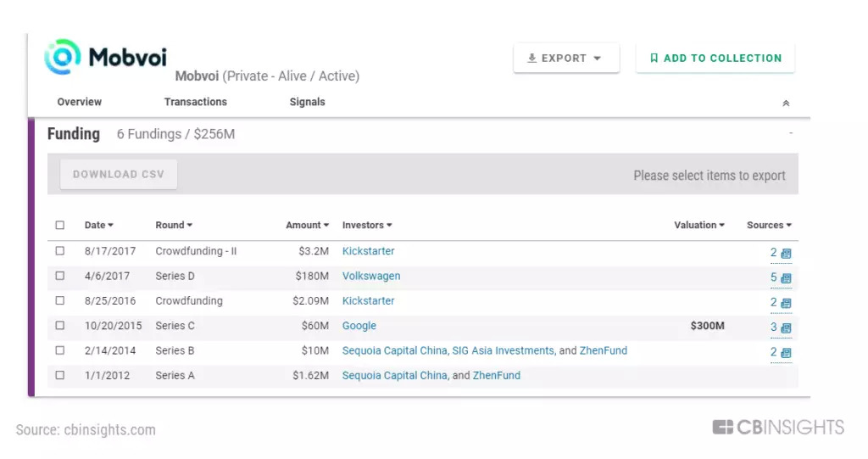Viewport: 868px width, 459px height.
Task: Open sources icon for Series B row
Action: click(786, 353)
